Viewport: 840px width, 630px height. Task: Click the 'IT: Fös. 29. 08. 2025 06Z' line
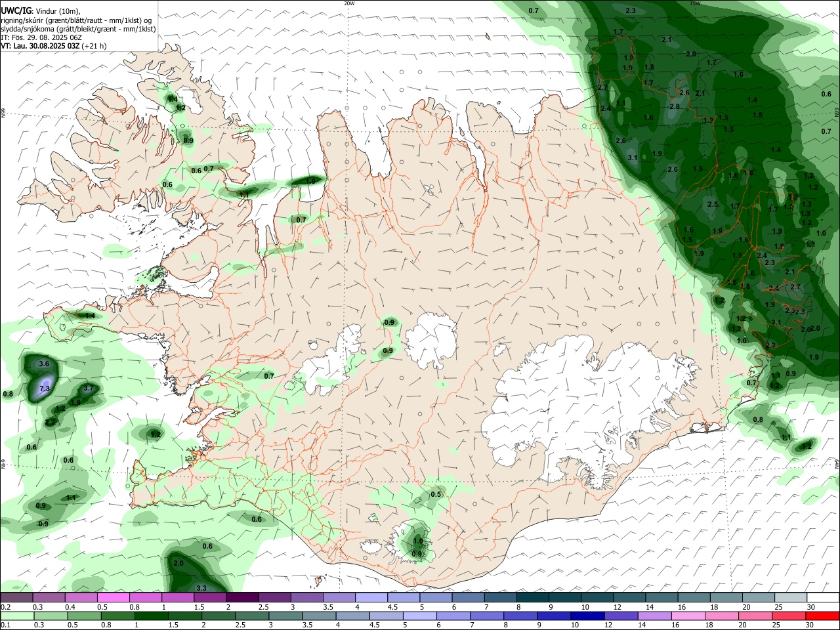(41, 37)
